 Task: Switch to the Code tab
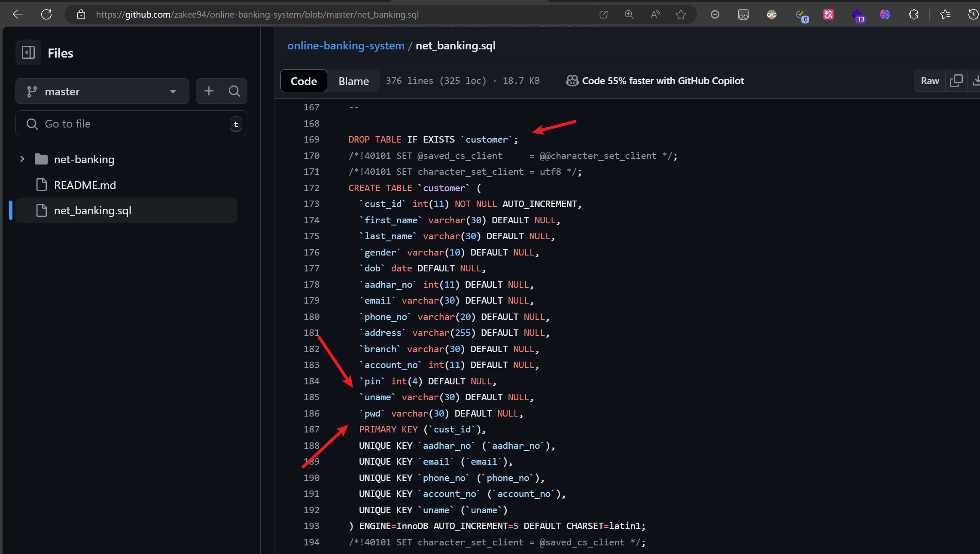click(304, 81)
